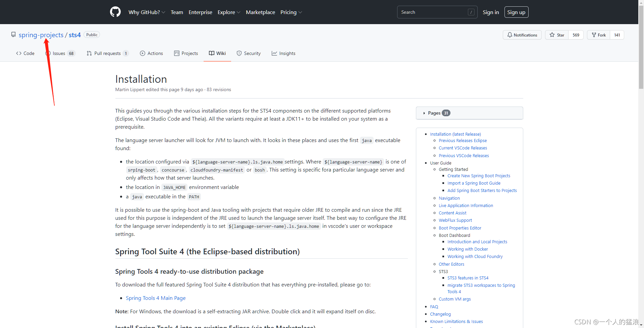The image size is (644, 328).
Task: Go to Marketplace in header
Action: 260,12
